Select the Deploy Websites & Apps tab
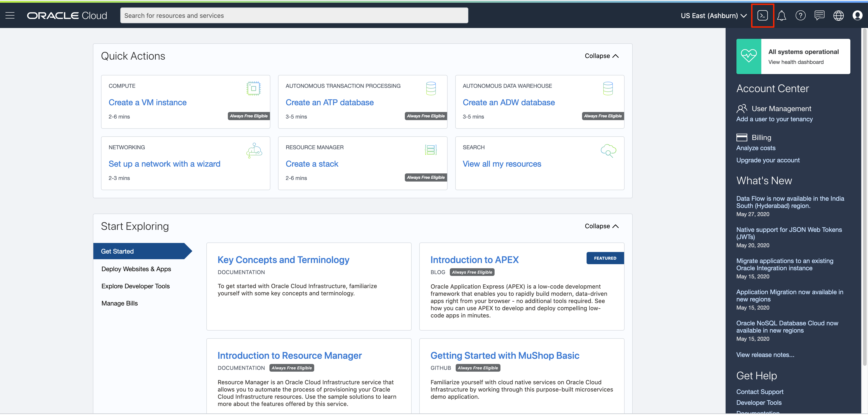 tap(136, 269)
